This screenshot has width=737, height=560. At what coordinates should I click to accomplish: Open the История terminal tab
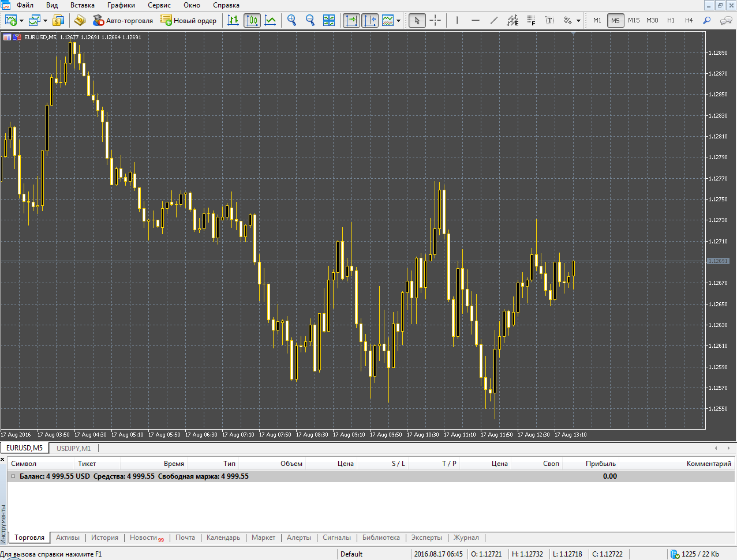(x=104, y=538)
